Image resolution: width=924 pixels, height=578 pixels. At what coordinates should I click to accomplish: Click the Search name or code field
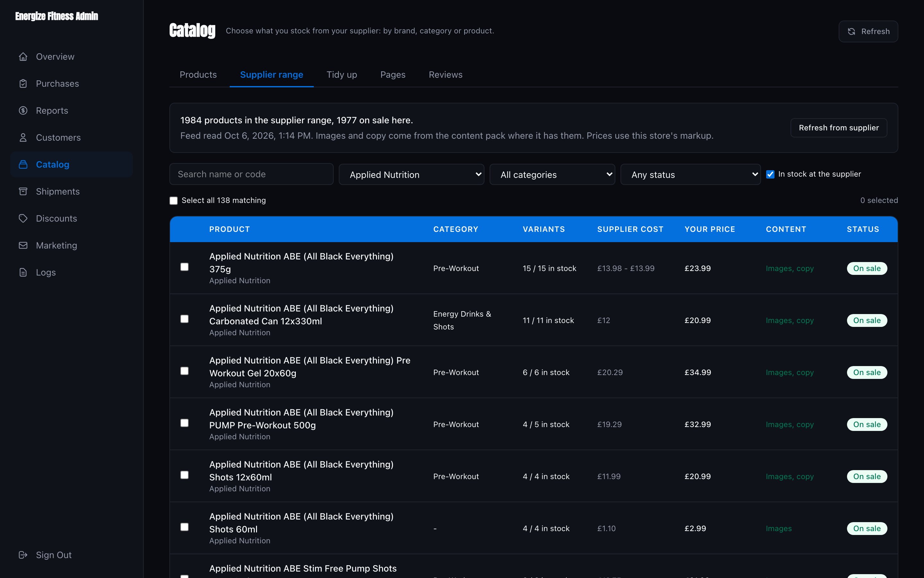coord(251,174)
